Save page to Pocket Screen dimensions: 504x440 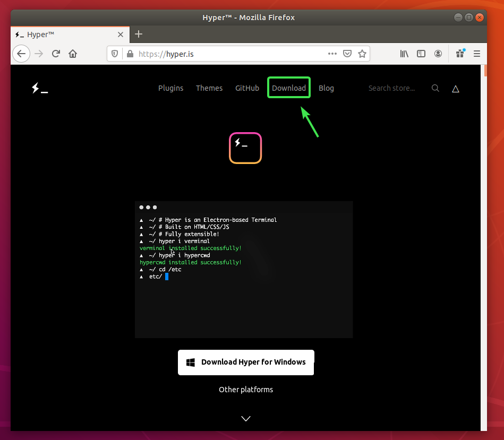[347, 54]
